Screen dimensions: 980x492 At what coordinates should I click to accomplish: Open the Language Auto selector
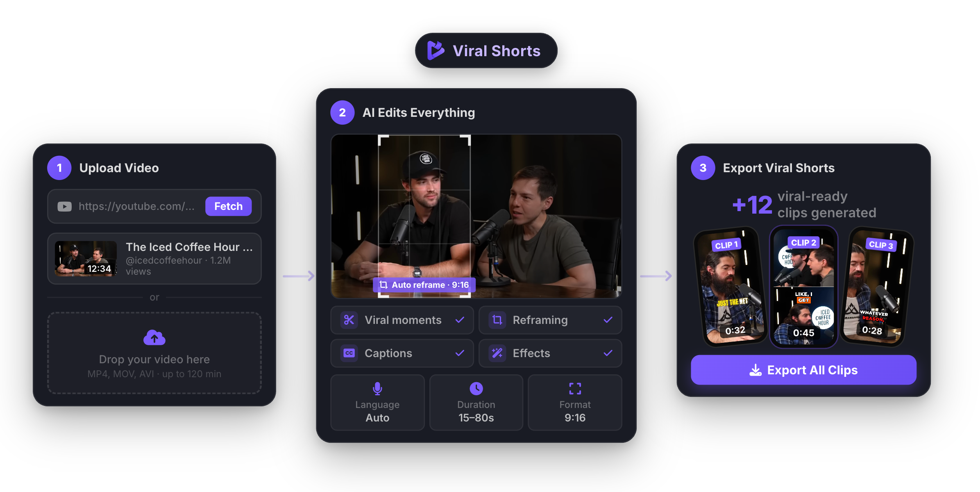pyautogui.click(x=377, y=403)
